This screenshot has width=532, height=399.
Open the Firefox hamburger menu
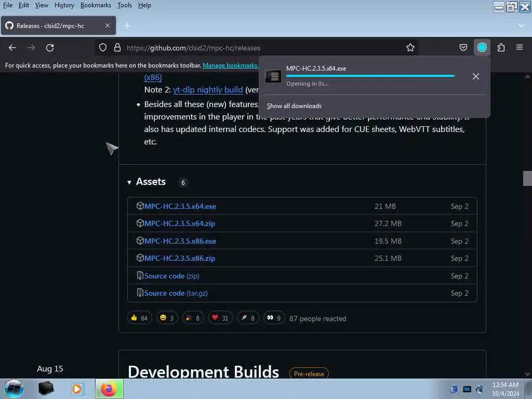tap(520, 47)
